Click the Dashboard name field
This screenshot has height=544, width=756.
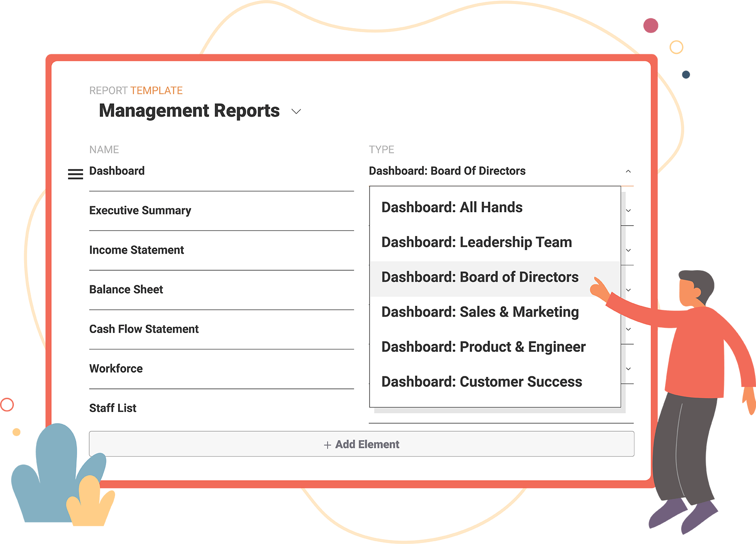(117, 171)
